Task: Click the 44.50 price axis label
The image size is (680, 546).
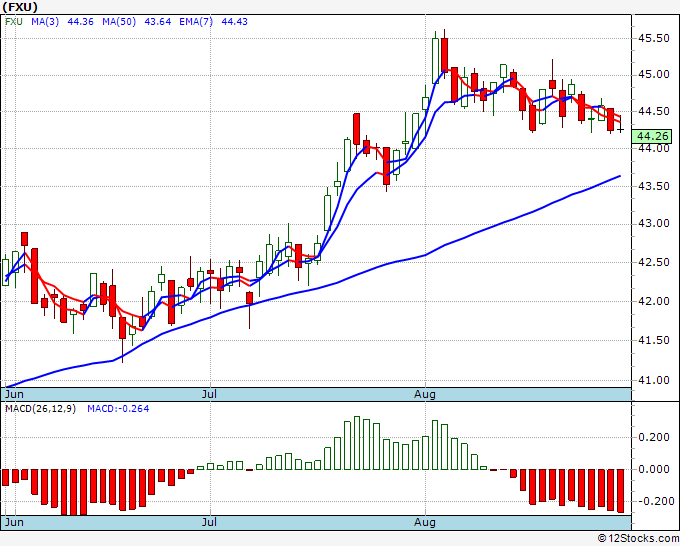Action: [653, 111]
